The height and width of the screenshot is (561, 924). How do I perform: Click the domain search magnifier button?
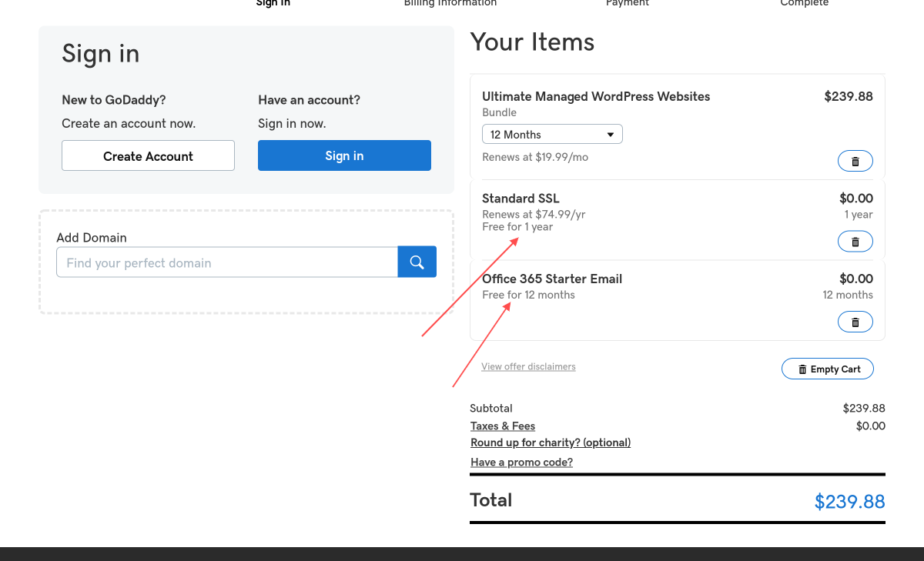tap(417, 262)
